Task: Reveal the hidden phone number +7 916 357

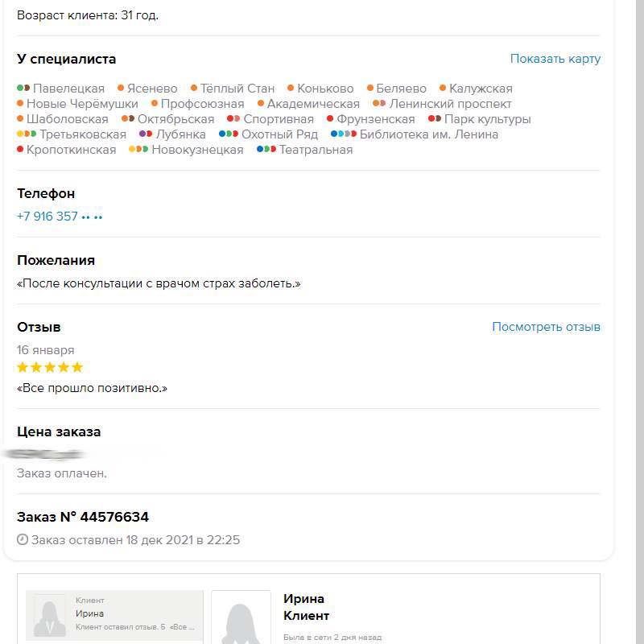Action: 60,216
